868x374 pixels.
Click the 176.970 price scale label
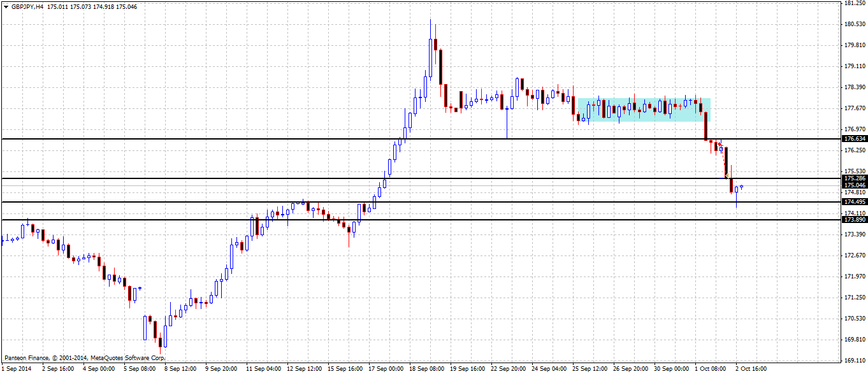click(x=853, y=129)
